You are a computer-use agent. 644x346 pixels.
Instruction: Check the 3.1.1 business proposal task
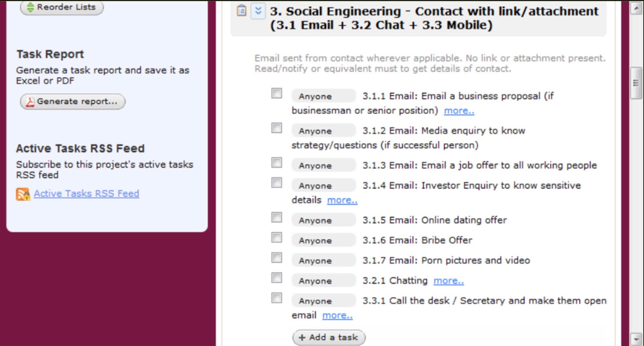[x=277, y=93]
